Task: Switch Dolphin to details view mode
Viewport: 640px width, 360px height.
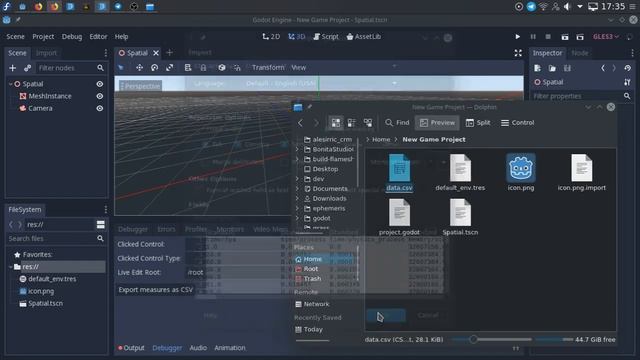Action: [x=368, y=123]
